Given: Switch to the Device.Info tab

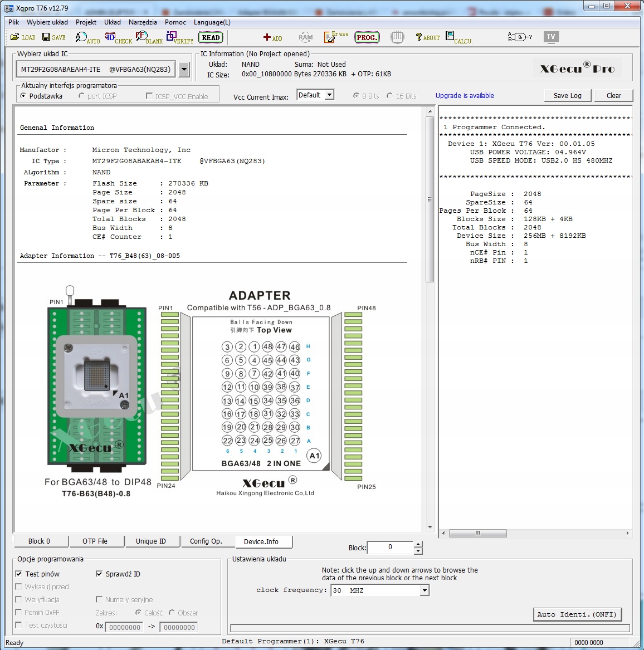Looking at the screenshot, I should (x=264, y=541).
